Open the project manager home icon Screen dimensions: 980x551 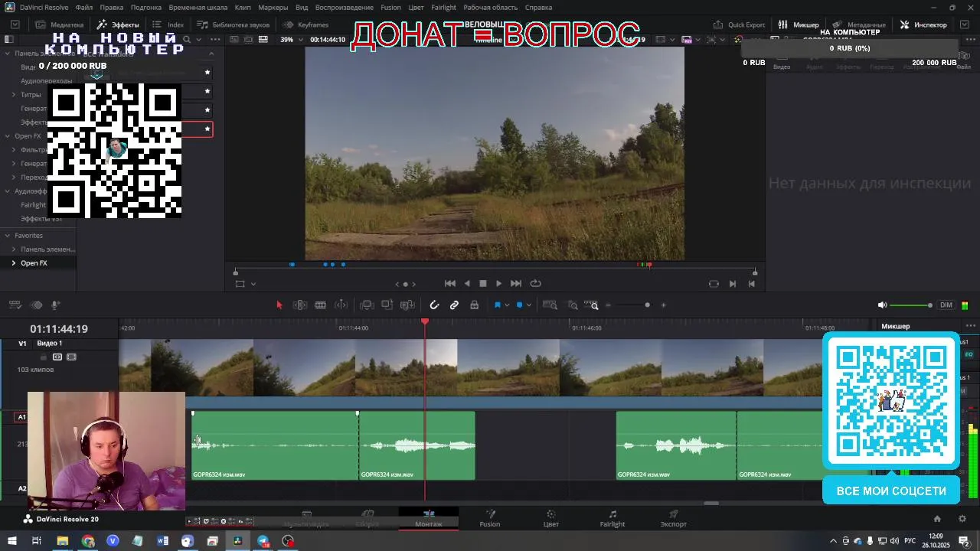(938, 519)
